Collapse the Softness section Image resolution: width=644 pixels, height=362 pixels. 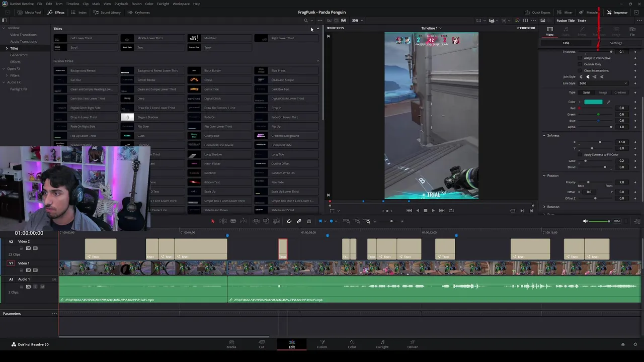click(544, 135)
